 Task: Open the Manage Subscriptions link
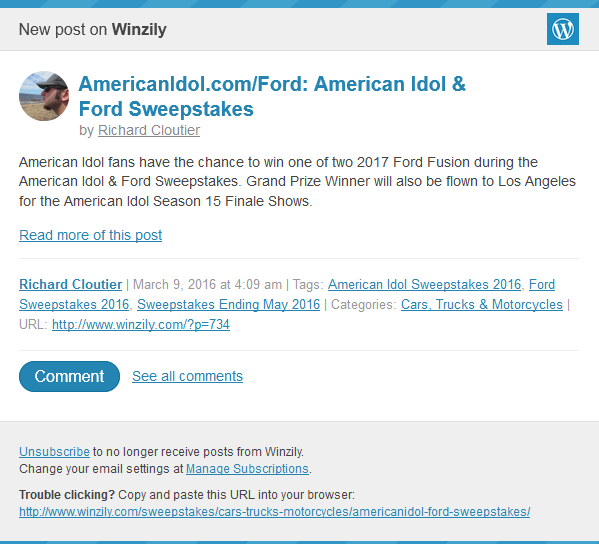(x=247, y=468)
